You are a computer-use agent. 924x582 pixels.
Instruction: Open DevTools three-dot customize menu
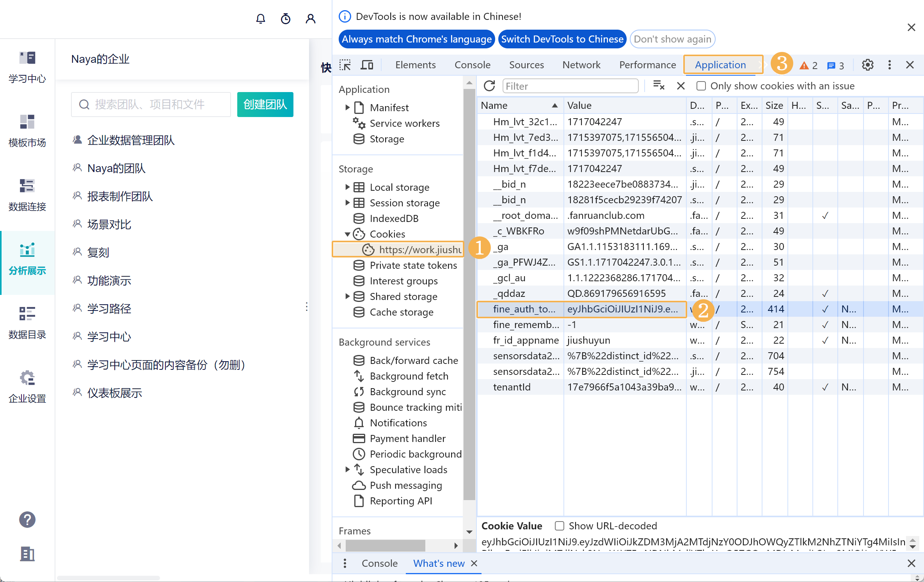pos(890,65)
